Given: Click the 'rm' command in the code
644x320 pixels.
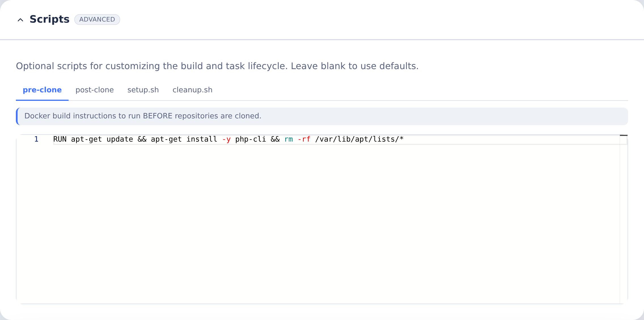Looking at the screenshot, I should coord(289,139).
